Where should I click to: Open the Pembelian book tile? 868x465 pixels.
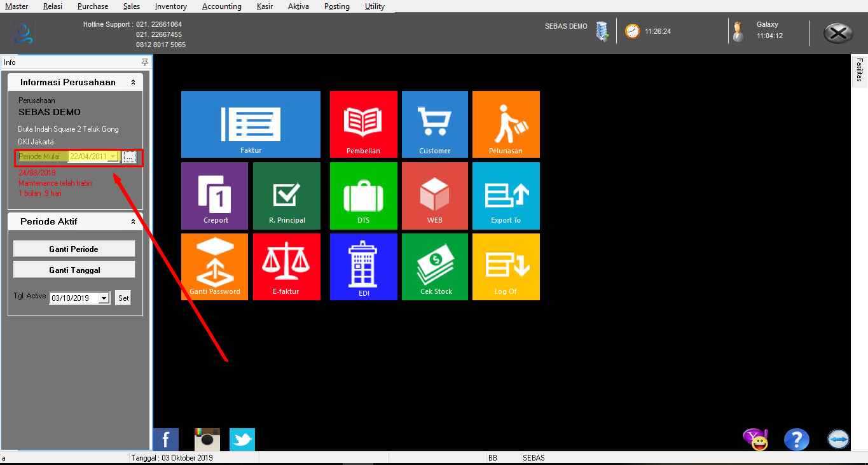click(x=363, y=124)
